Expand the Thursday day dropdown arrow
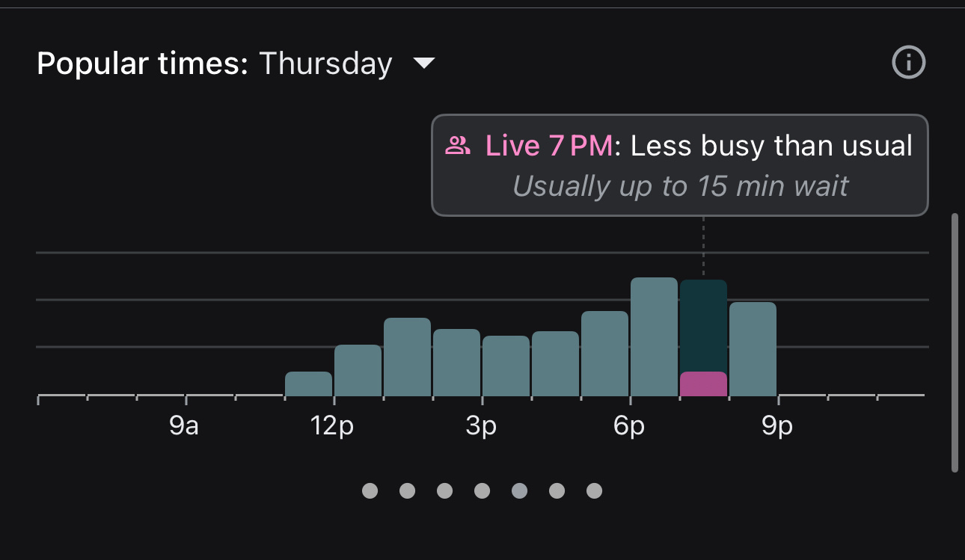The image size is (965, 560). [x=424, y=64]
